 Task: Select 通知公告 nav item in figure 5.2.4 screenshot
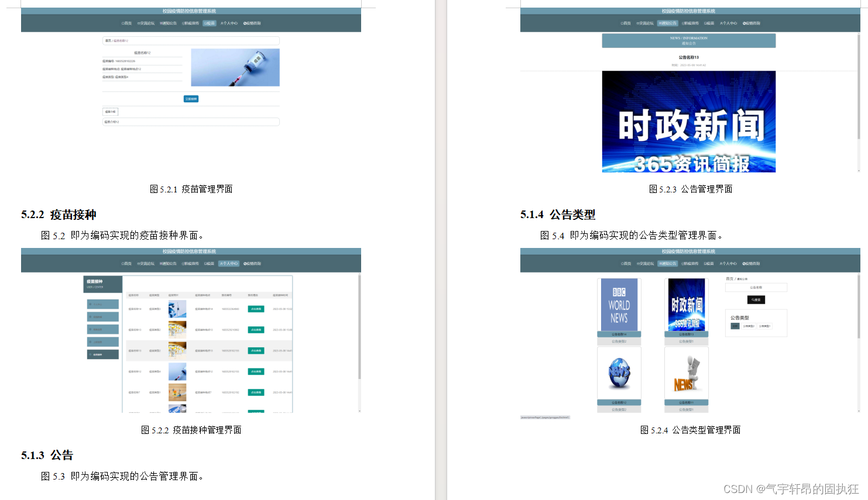667,264
